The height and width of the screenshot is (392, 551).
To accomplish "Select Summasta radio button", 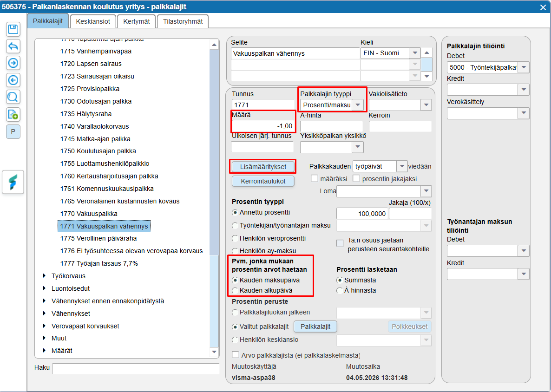I will (340, 281).
